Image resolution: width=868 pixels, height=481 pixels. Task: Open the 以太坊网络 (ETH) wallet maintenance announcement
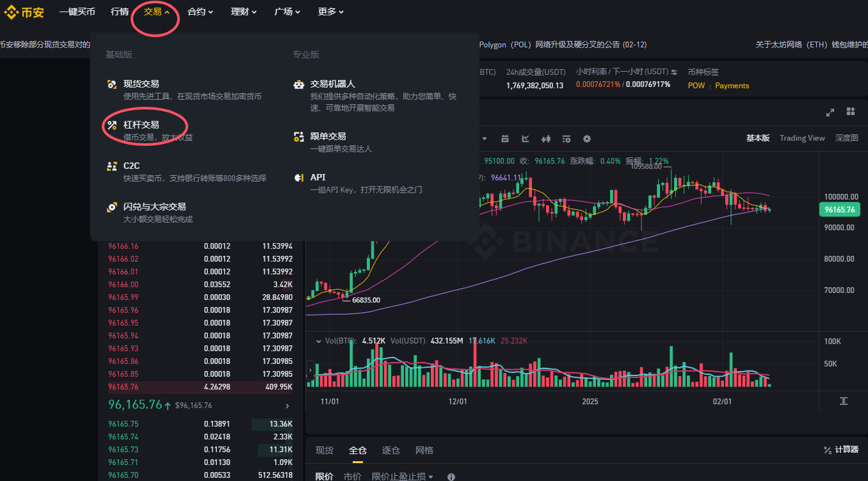tap(812, 45)
